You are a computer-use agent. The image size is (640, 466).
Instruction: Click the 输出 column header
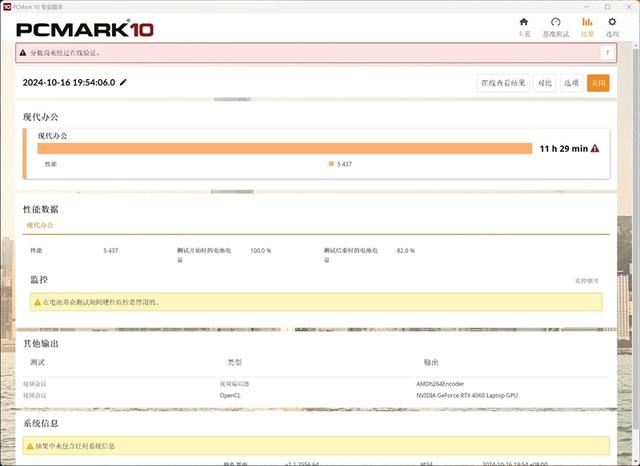pos(431,362)
